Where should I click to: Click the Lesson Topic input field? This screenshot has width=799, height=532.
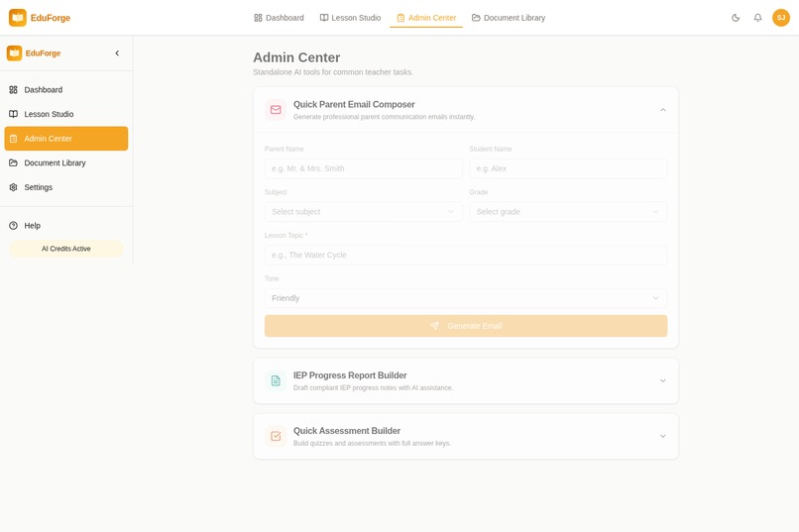[x=466, y=255]
